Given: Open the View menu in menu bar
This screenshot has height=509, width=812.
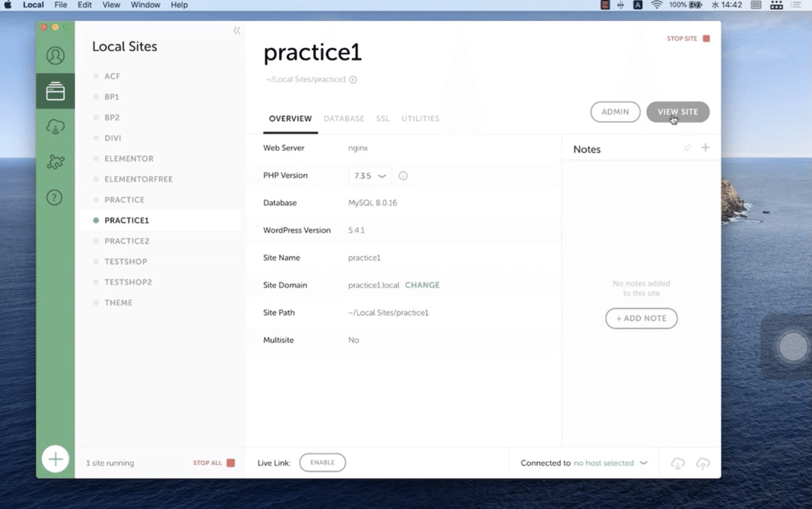Looking at the screenshot, I should point(112,5).
